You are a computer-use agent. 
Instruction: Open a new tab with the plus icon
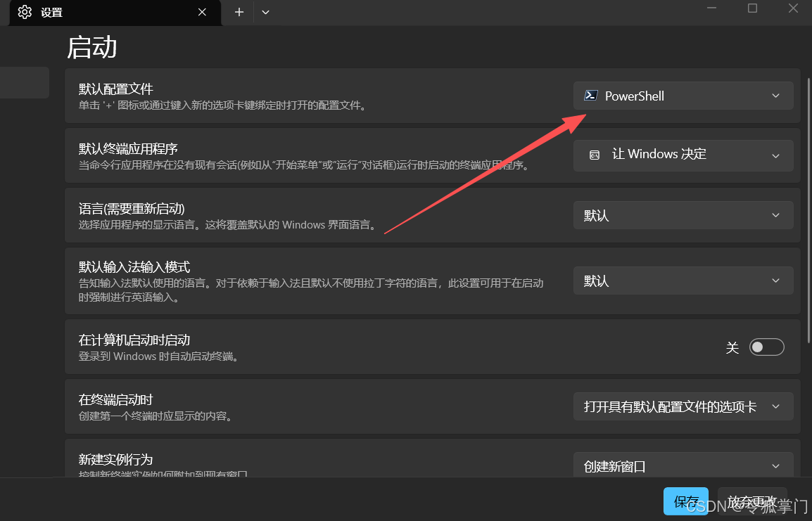tap(239, 12)
